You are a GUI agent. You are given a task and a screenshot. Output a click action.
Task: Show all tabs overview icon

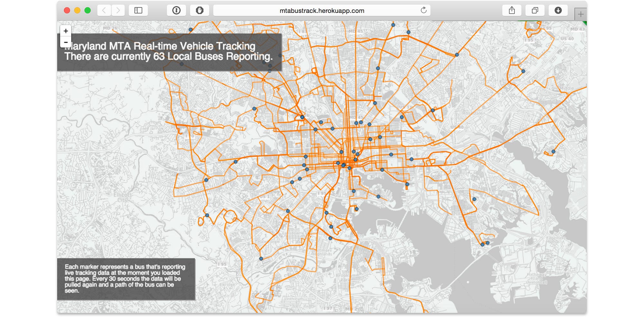click(535, 10)
